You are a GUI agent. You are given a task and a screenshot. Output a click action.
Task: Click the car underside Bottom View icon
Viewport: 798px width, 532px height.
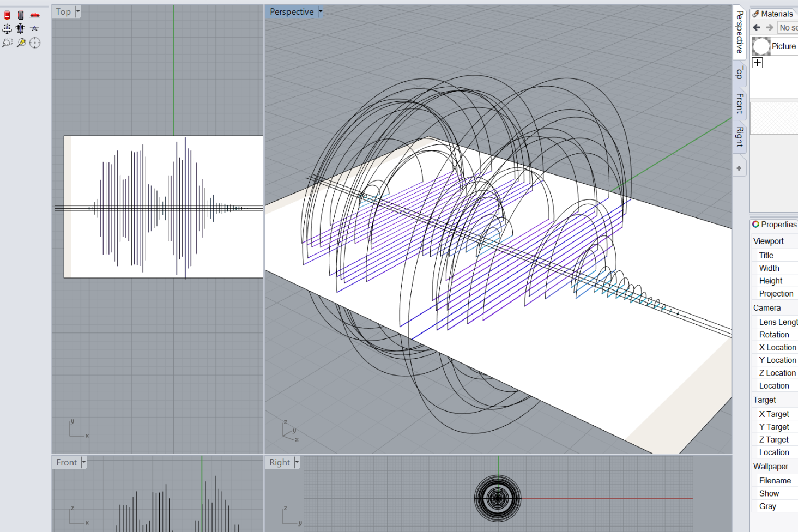click(x=21, y=15)
